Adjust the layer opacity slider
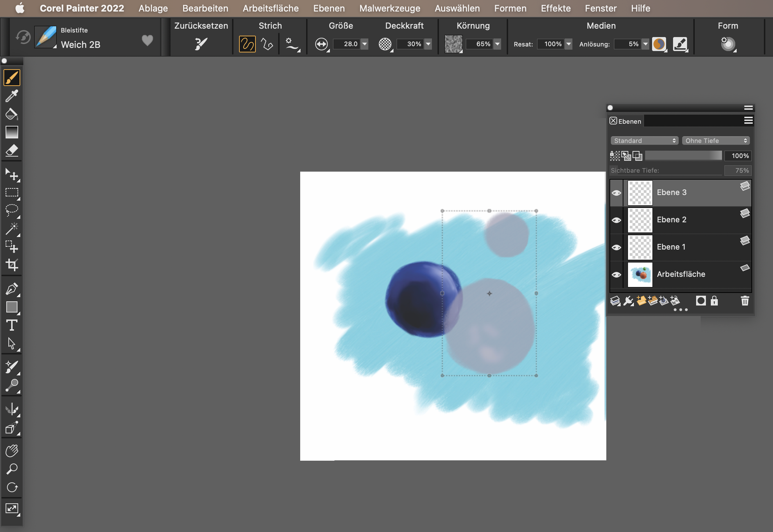Screen dimensions: 773x532 683,156
